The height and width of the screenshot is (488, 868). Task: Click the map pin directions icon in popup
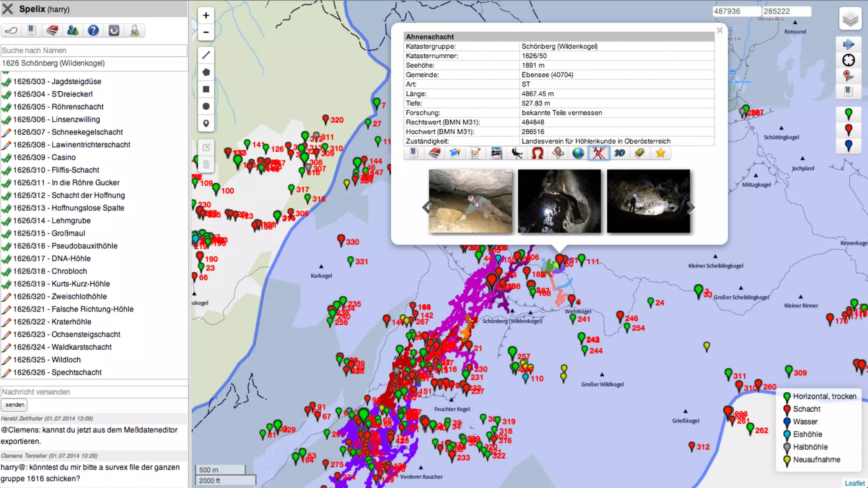[x=558, y=153]
